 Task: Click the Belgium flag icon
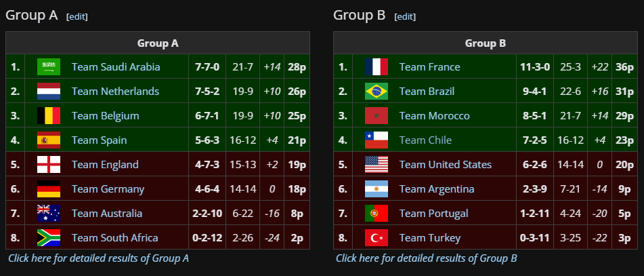[49, 115]
